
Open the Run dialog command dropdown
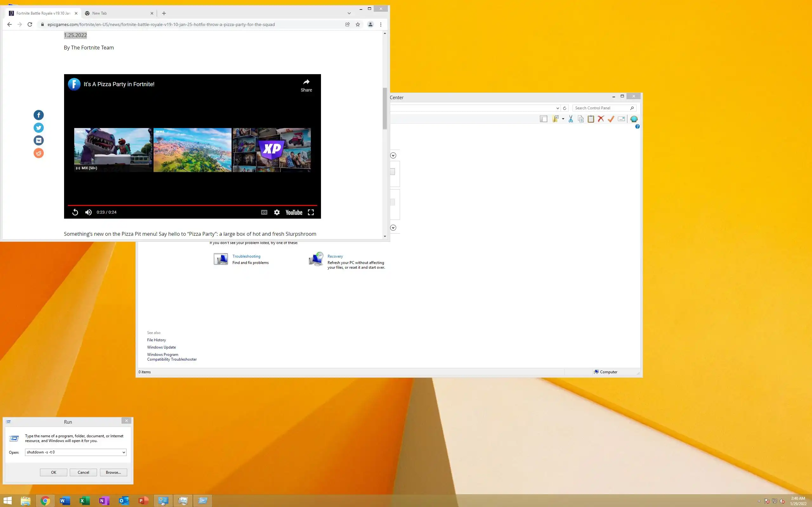pyautogui.click(x=123, y=452)
